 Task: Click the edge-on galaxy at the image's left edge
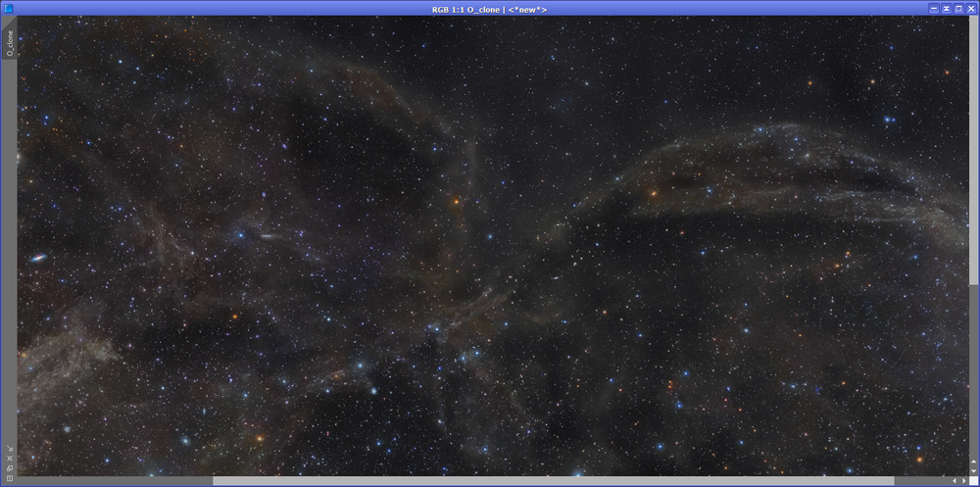click(x=38, y=259)
